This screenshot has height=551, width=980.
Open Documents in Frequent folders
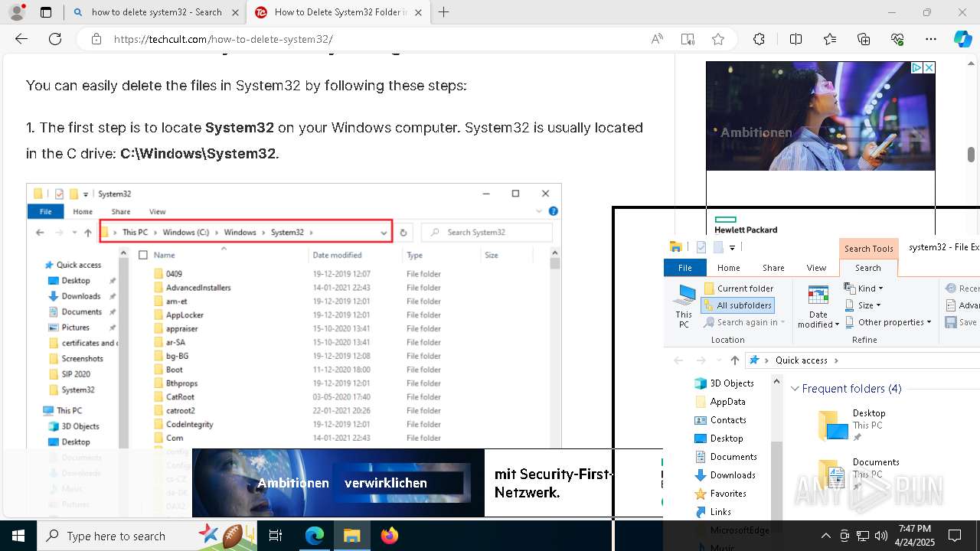pyautogui.click(x=857, y=474)
